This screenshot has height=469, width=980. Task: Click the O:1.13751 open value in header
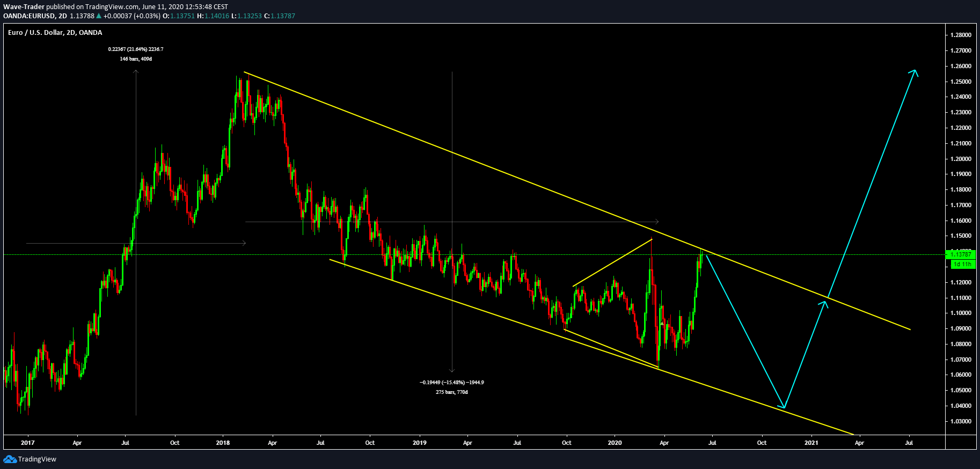179,16
